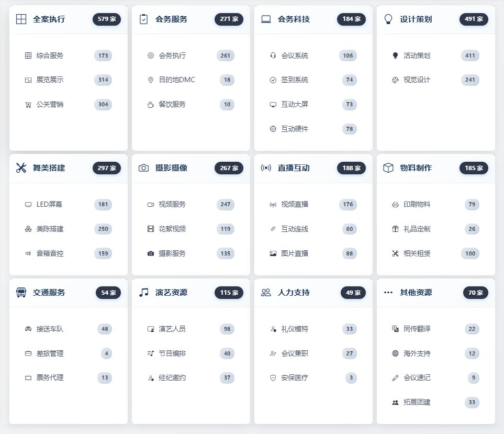Click the 直播互动 broadcast icon
The width and height of the screenshot is (504, 434).
click(x=266, y=168)
